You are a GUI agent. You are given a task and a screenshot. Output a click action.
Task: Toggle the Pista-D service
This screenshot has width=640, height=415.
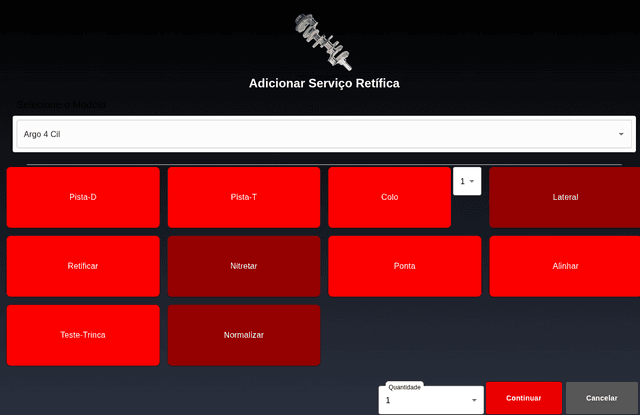tap(83, 197)
